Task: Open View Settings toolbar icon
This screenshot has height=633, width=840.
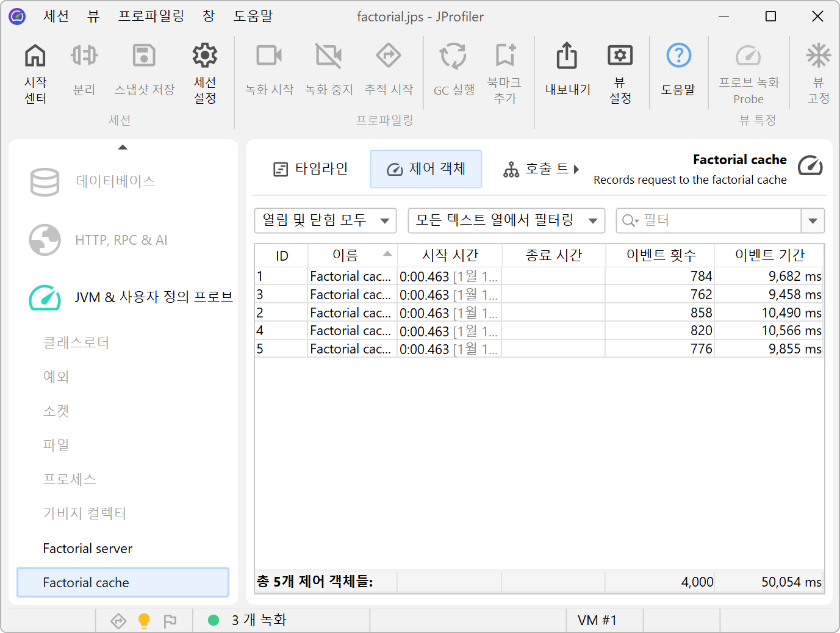Action: point(620,56)
